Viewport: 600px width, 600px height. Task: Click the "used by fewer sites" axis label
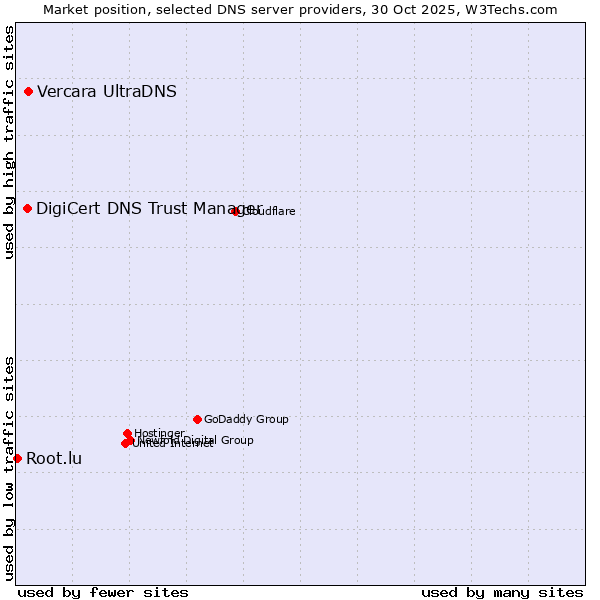(x=103, y=593)
